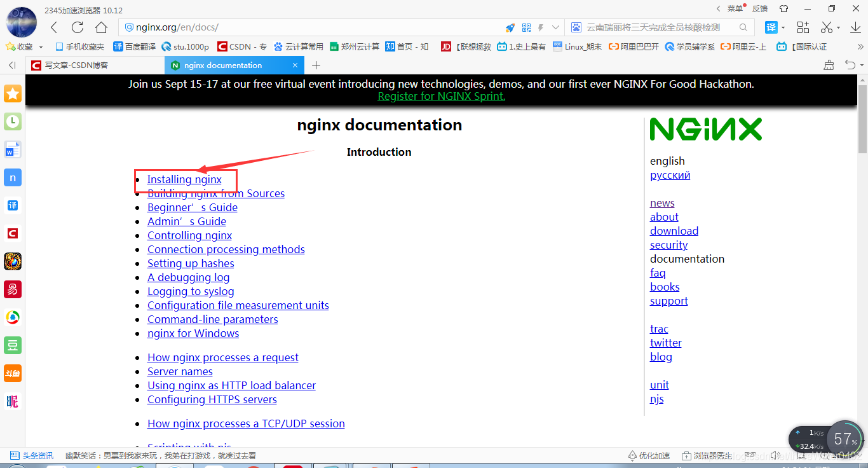The height and width of the screenshot is (468, 868).
Task: Open the '反馈' feedback menu item
Action: 760,9
